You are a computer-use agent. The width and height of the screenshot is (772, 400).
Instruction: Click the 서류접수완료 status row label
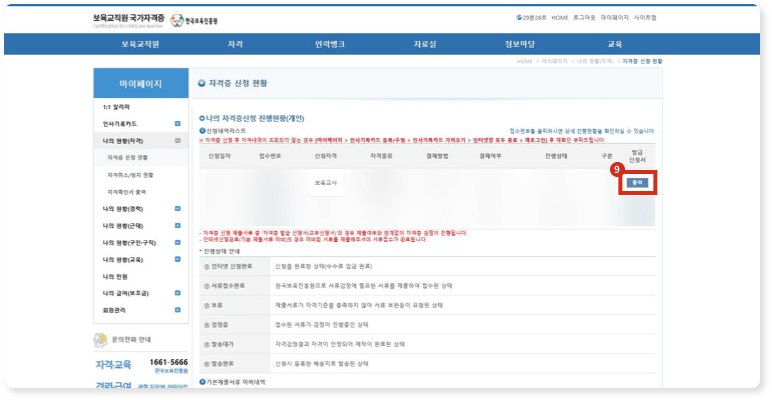tap(224, 286)
